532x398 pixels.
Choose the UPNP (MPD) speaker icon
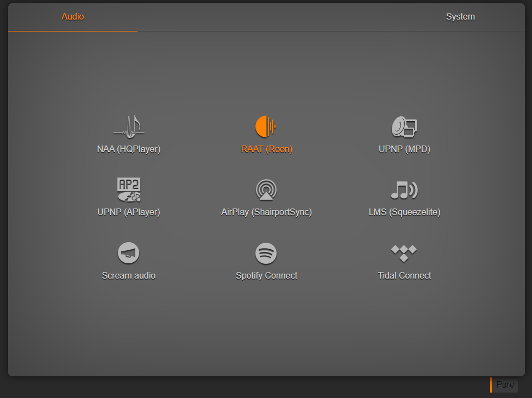404,127
